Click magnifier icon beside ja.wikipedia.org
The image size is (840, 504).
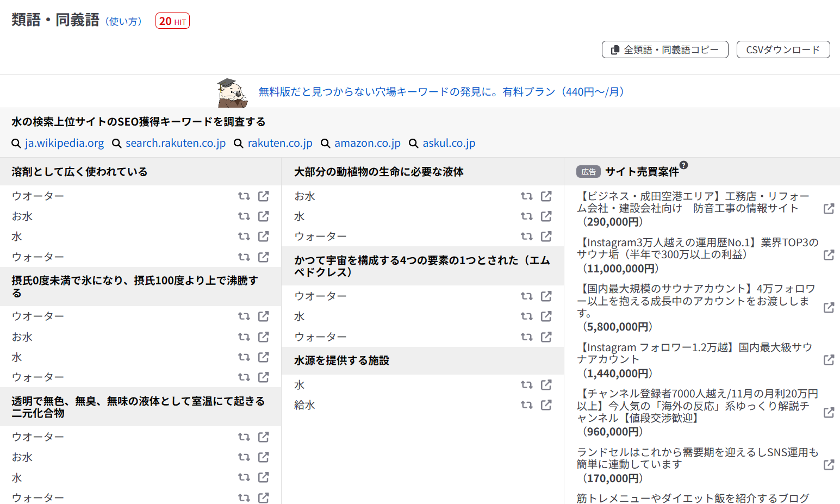coord(16,144)
